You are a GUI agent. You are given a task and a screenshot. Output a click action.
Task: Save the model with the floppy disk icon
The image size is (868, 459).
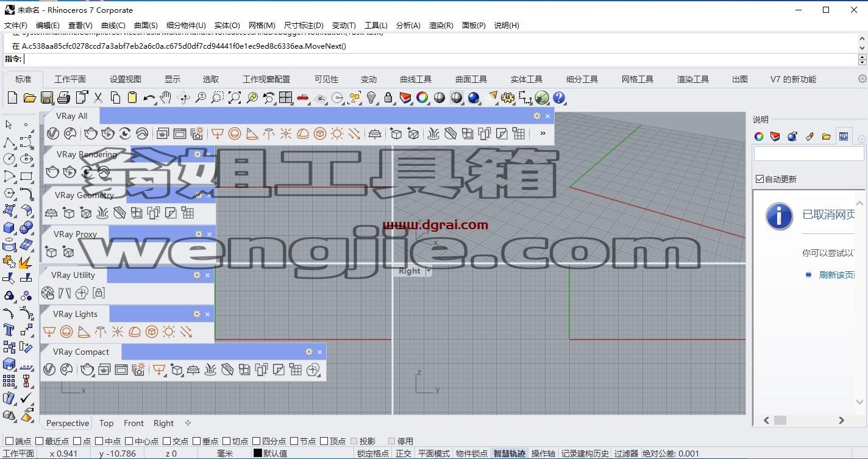(46, 98)
